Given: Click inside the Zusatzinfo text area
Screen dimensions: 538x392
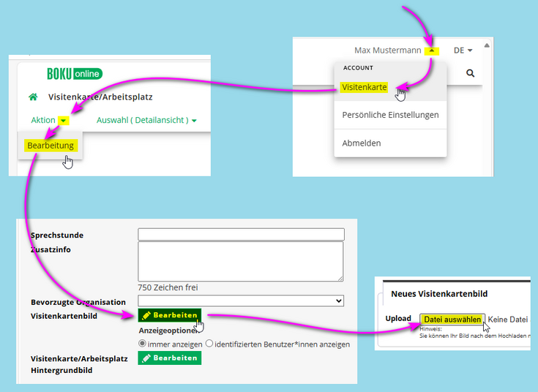Looking at the screenshot, I should coord(241,261).
